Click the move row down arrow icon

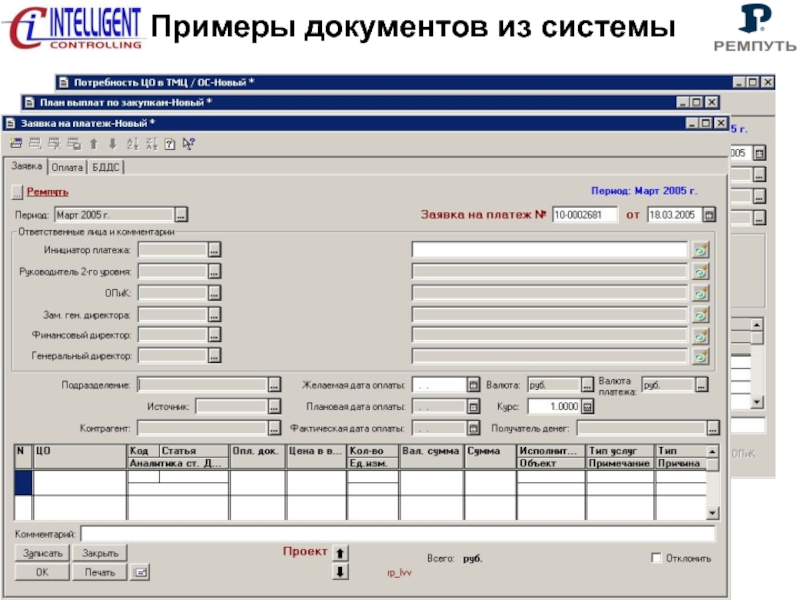113,144
